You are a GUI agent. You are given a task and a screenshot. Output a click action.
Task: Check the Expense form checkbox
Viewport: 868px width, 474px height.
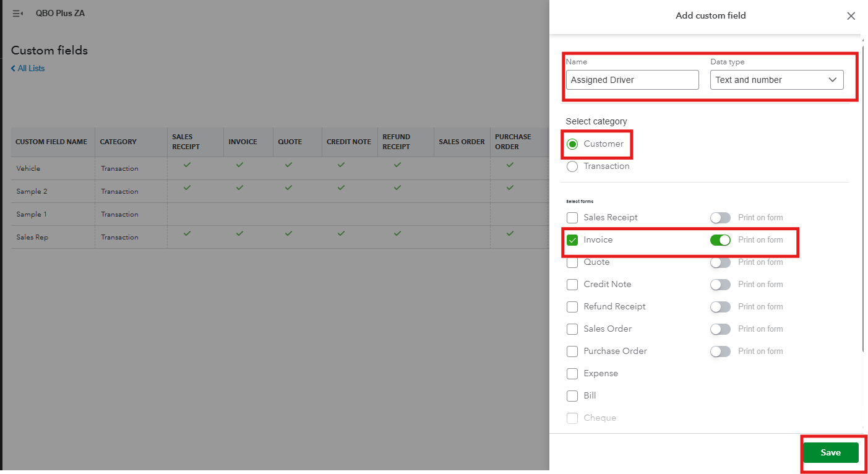point(572,374)
